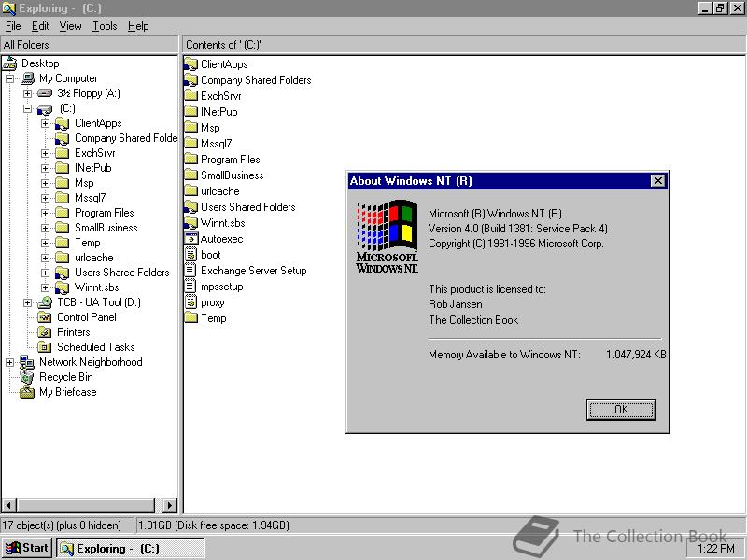Click the Exploring - (C:) taskbar button

pos(131,548)
